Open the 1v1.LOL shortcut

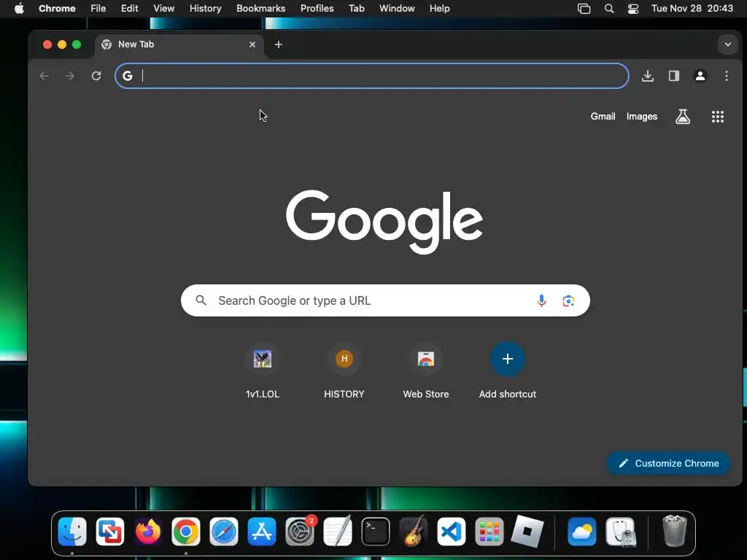coord(263,372)
